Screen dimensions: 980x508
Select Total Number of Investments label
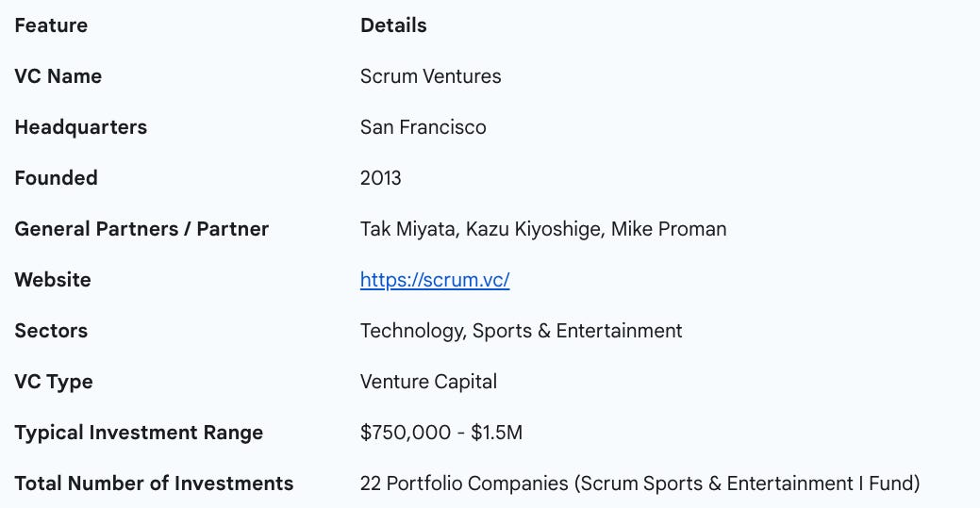(154, 483)
